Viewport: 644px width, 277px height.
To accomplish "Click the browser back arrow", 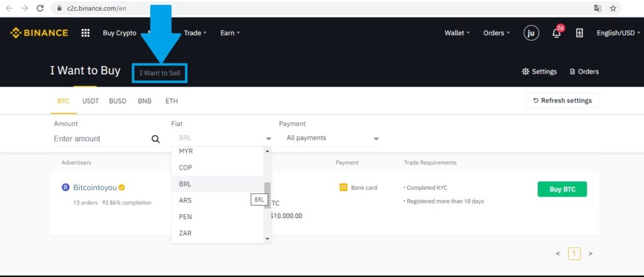I will coord(9,8).
